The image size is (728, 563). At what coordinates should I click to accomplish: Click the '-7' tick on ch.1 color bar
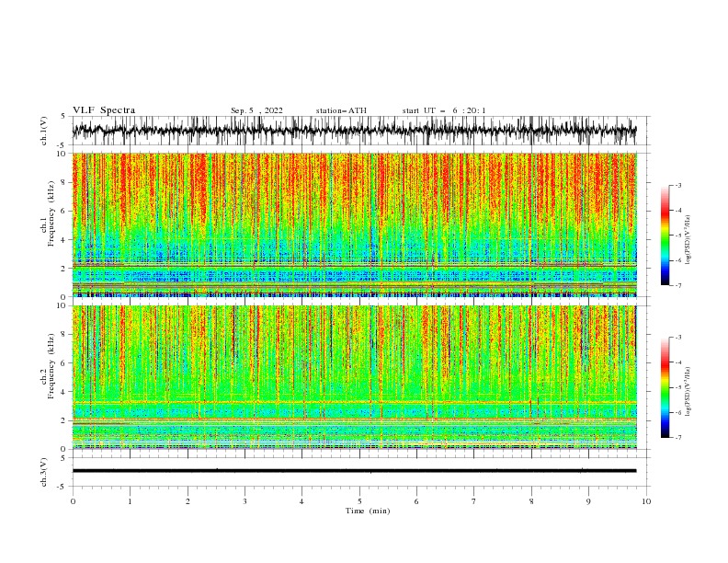(x=678, y=285)
